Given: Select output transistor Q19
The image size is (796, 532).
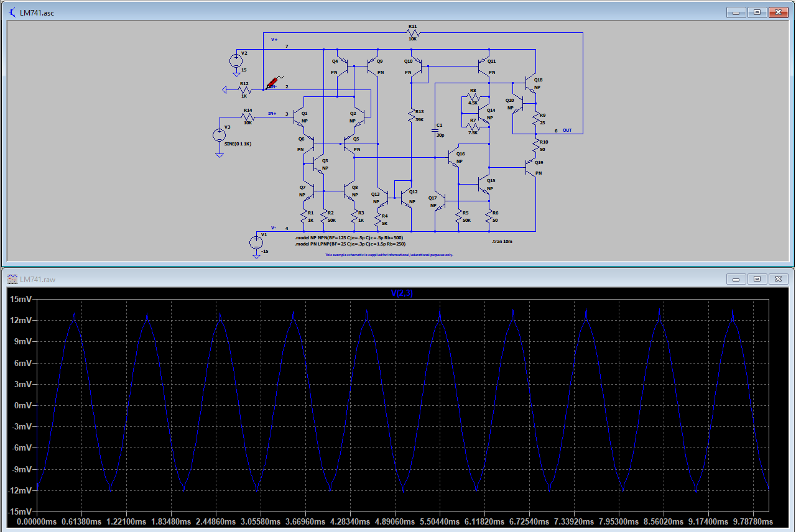Looking at the screenshot, I should [x=530, y=167].
